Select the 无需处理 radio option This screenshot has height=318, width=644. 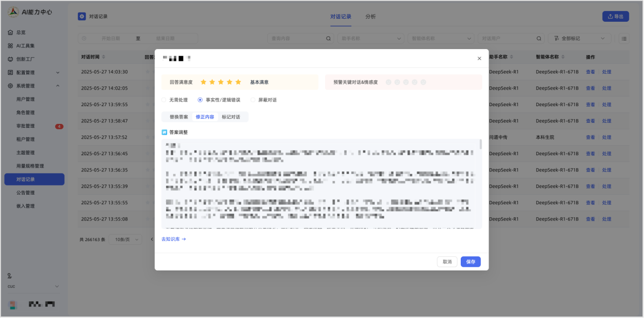pos(164,100)
